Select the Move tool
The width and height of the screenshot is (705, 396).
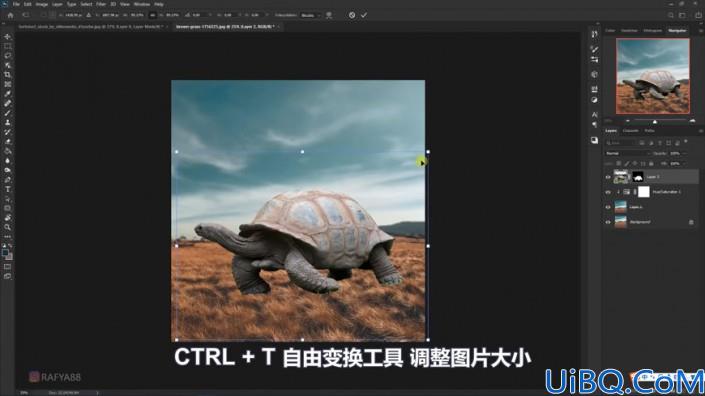tap(8, 36)
